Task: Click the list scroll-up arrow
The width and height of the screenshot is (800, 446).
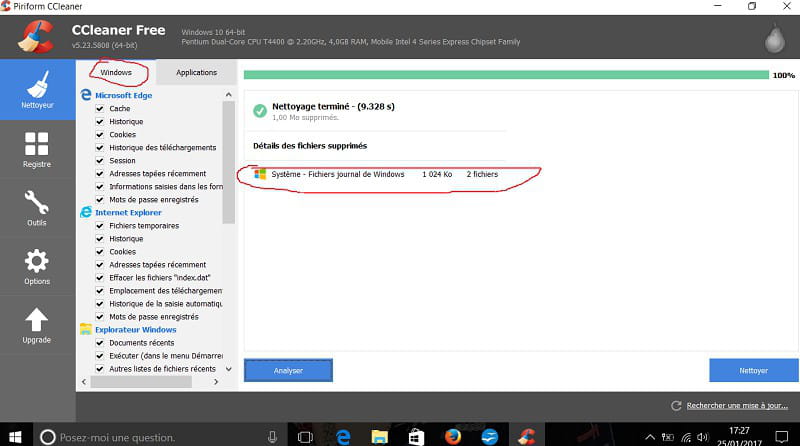Action: (x=229, y=95)
